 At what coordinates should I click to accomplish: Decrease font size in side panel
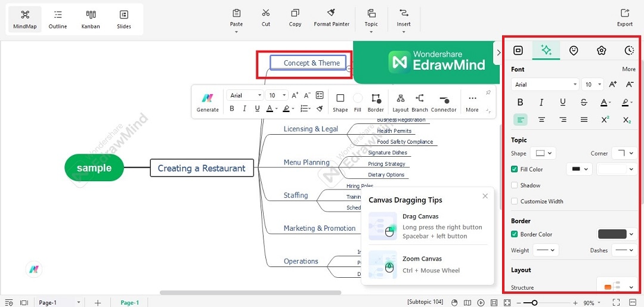629,85
